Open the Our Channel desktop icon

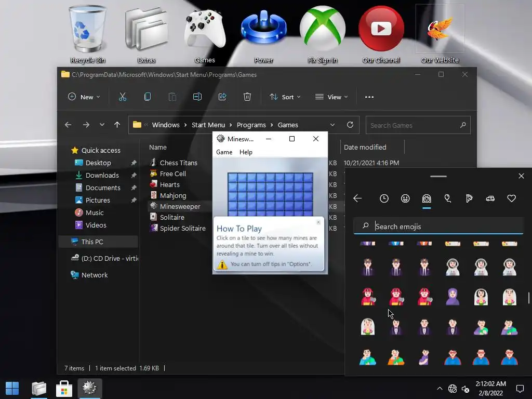pos(381,34)
